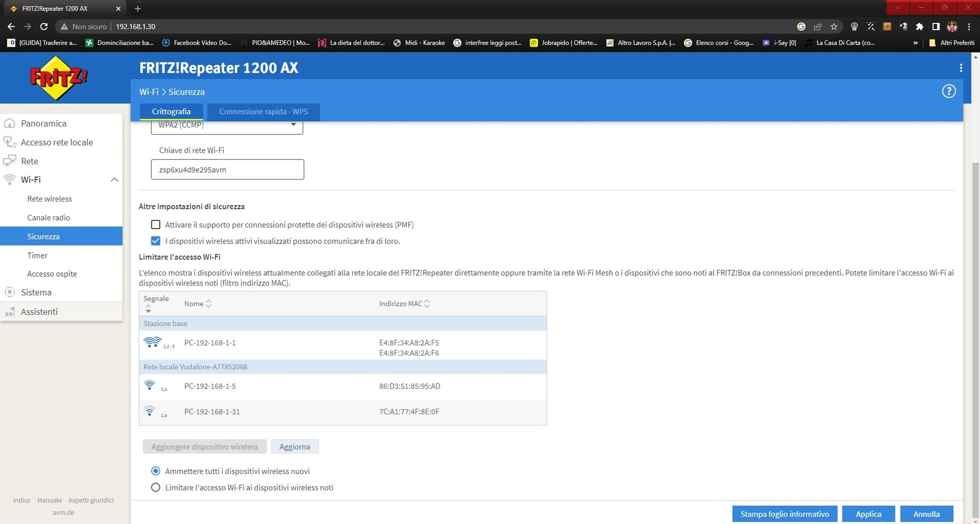Open the FRITZ!Repeater three-dot menu
Screen dimensions: 980x524
tap(961, 68)
